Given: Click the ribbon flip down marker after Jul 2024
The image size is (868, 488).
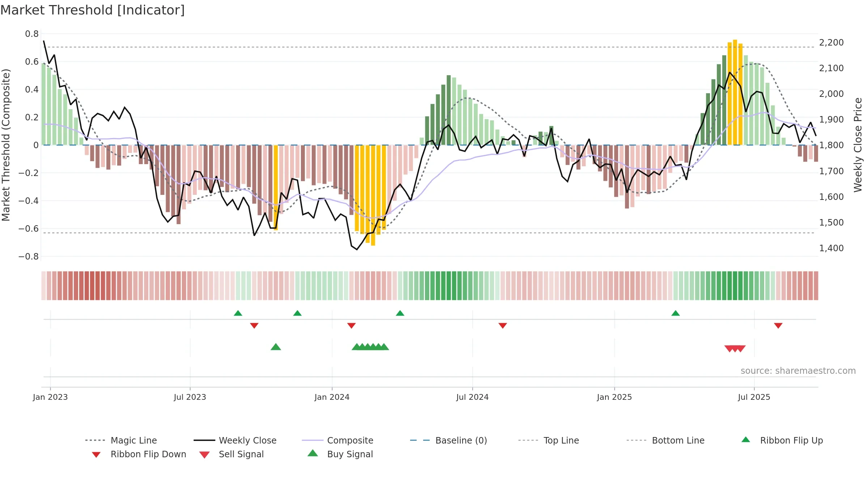Looking at the screenshot, I should pyautogui.click(x=503, y=326).
